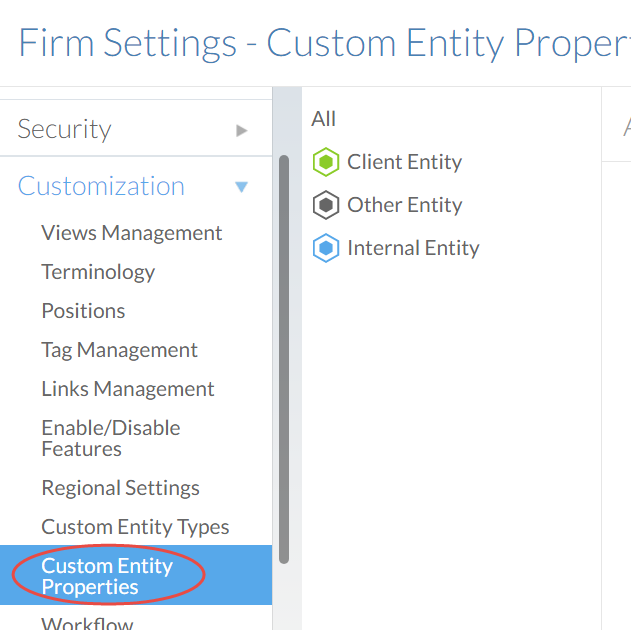Open Links Management
The height and width of the screenshot is (630, 631).
pos(127,389)
